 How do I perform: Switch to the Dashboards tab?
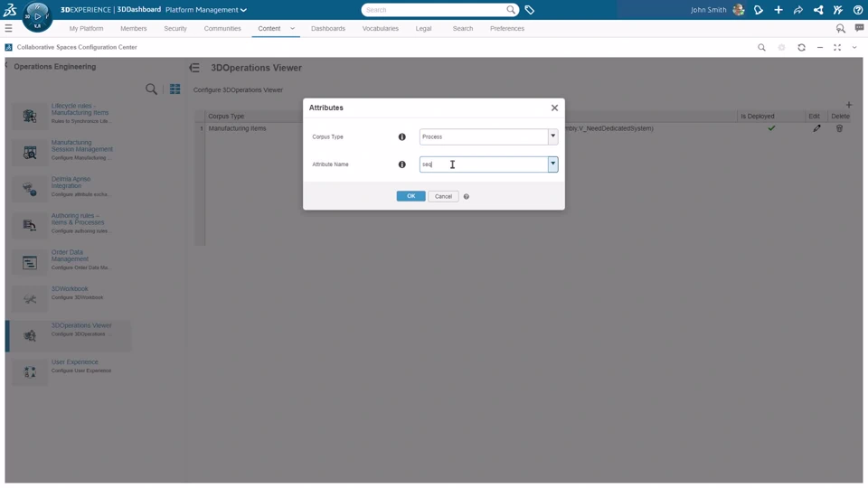point(327,29)
